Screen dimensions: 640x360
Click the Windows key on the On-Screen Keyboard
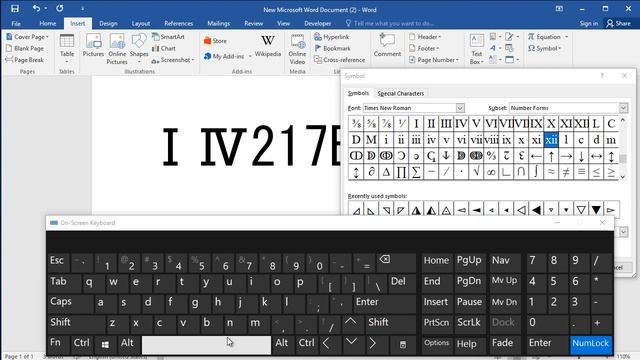[x=105, y=344]
